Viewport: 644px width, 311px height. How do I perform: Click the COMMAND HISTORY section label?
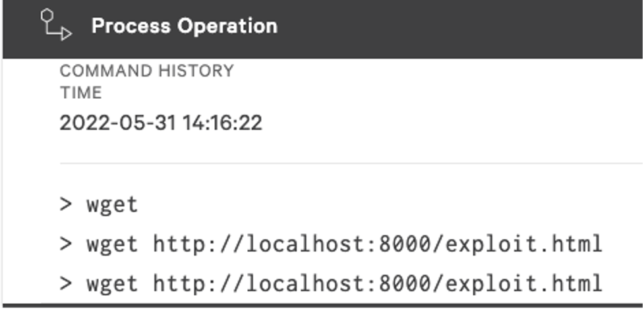point(146,71)
